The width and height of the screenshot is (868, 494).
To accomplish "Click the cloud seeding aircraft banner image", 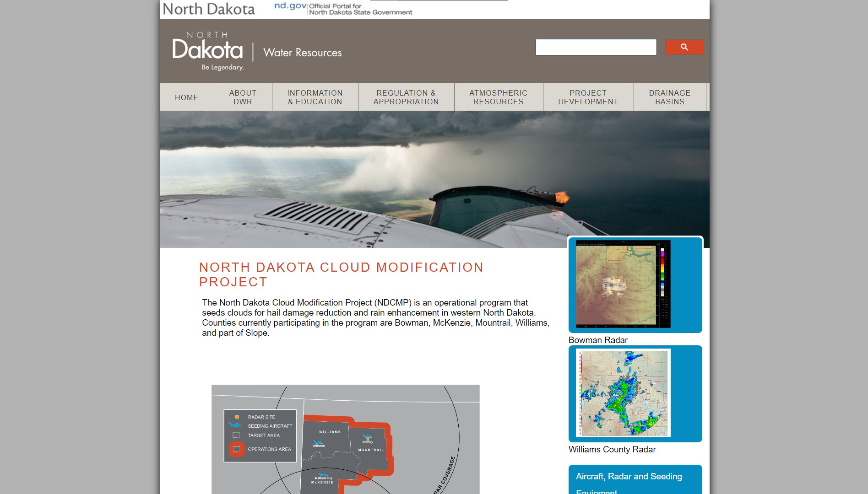I will 362,178.
